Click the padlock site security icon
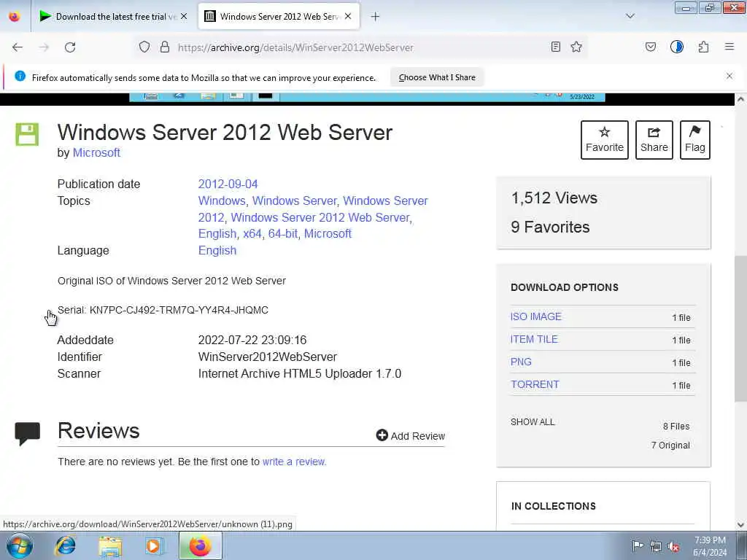 point(165,47)
